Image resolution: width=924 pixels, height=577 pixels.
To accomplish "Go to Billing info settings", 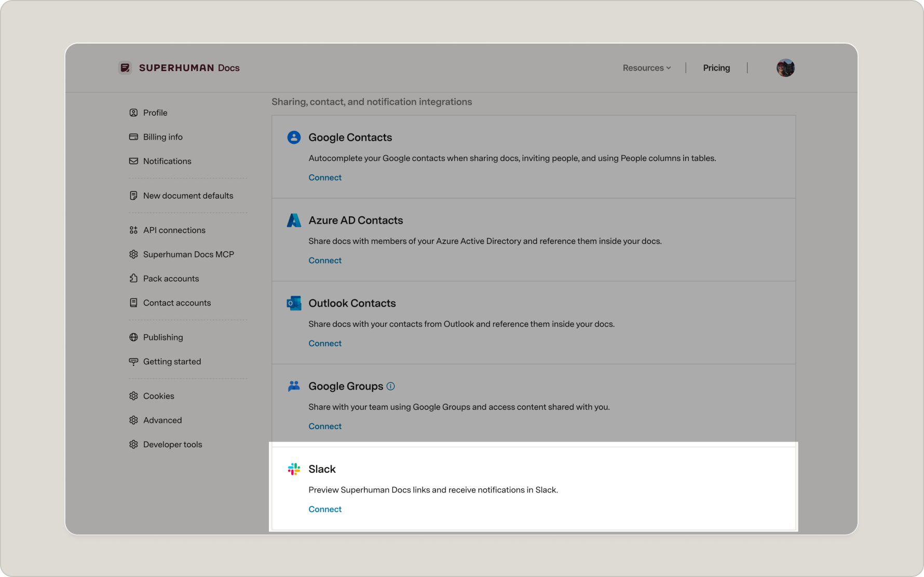I will pos(163,137).
